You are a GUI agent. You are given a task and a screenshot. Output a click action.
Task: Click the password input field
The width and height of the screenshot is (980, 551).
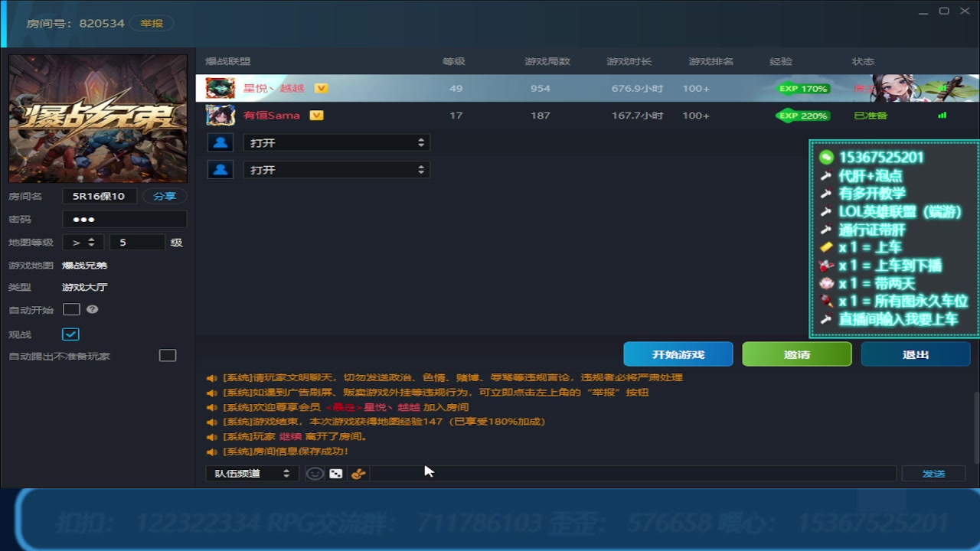tap(124, 219)
